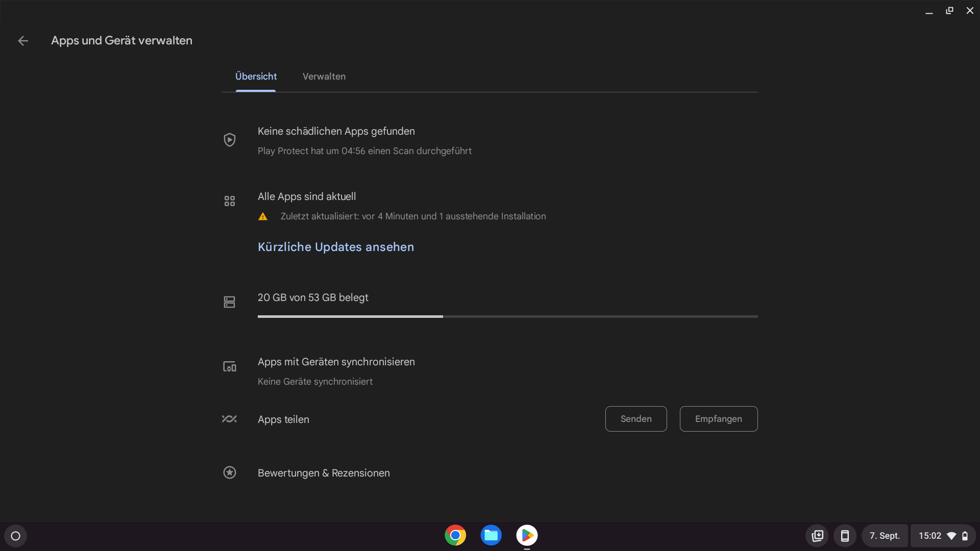The image size is (980, 551).
Task: Click the device sync icon
Action: 230,366
